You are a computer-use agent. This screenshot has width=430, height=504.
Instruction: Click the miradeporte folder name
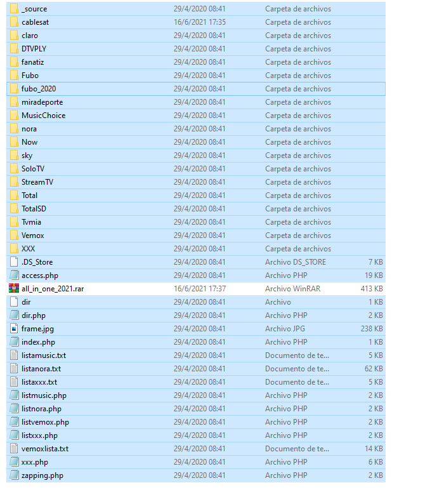[x=42, y=102]
